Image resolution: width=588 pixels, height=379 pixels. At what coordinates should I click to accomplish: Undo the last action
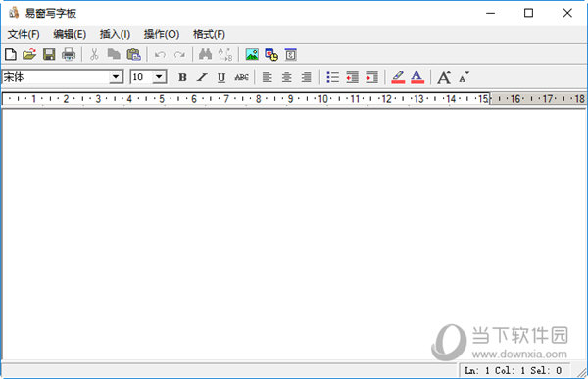pos(160,55)
